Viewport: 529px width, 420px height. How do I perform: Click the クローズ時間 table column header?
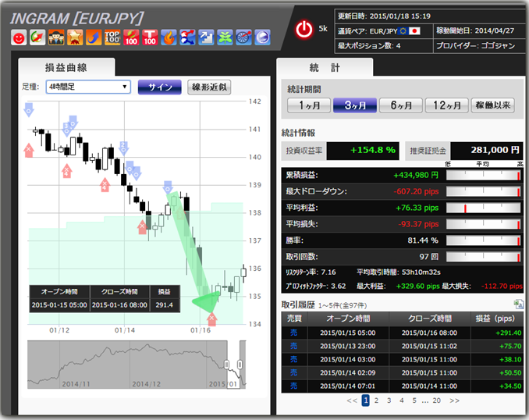tap(430, 319)
